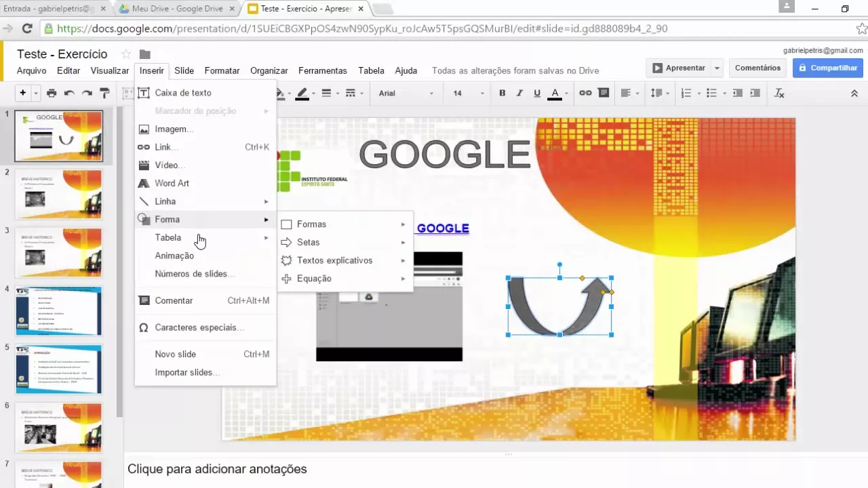The image size is (868, 488).
Task: Click the undo arrow icon
Action: point(69,93)
